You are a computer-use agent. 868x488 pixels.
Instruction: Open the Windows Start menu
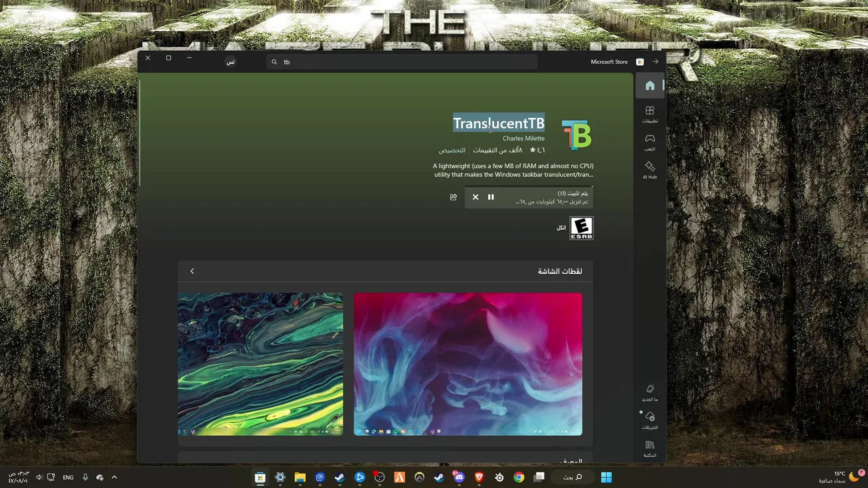point(606,477)
